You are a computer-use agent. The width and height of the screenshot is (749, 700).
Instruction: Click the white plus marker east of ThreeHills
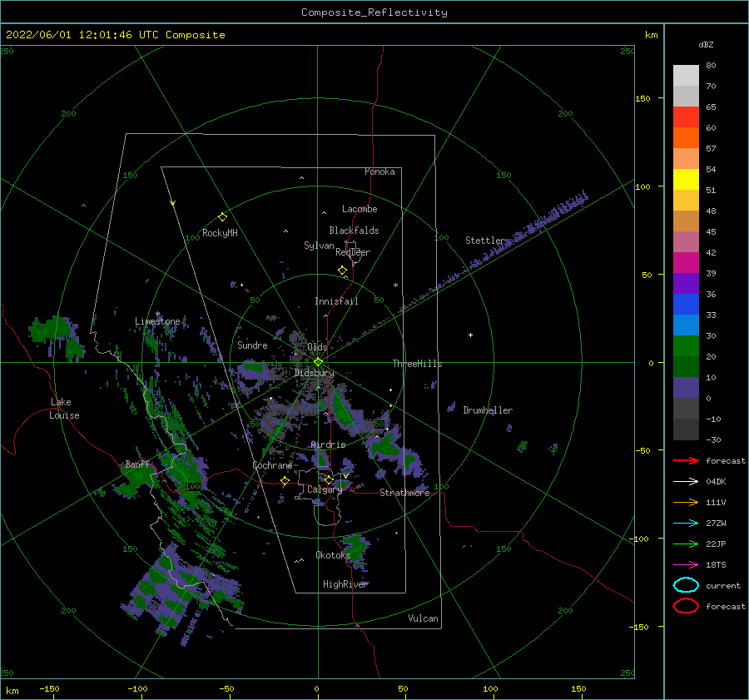(x=470, y=335)
